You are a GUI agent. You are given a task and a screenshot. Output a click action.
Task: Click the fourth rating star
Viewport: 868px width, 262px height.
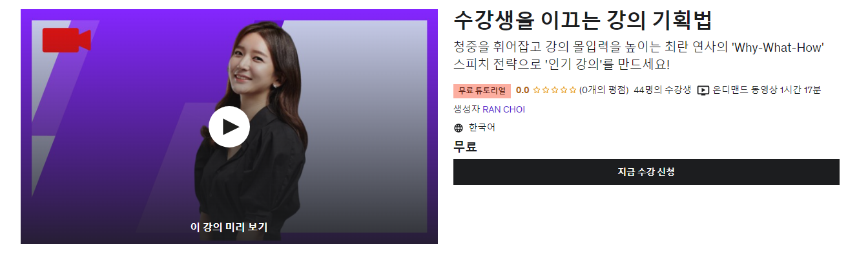pyautogui.click(x=564, y=90)
